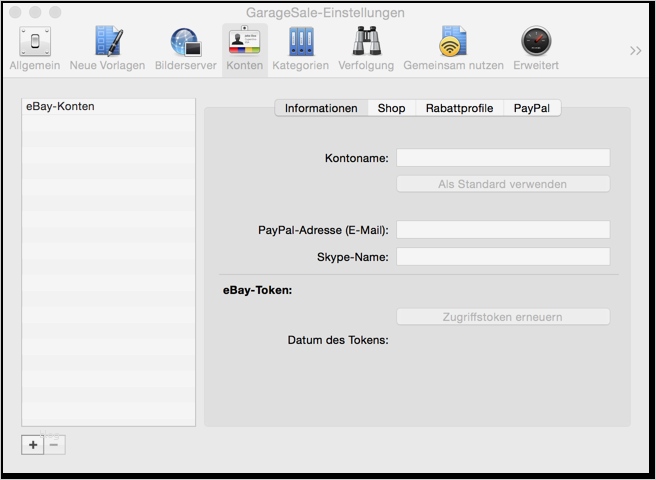
Task: Switch to the PayPal tab
Action: click(532, 108)
